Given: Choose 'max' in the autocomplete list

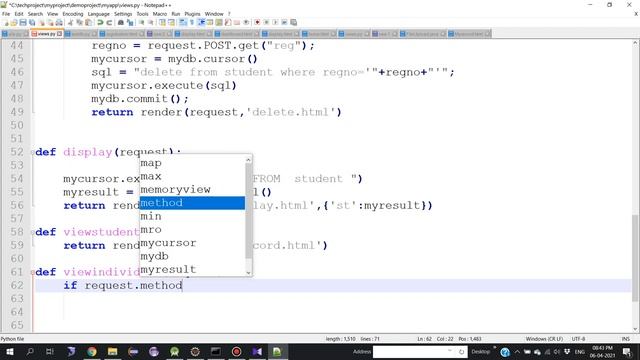Looking at the screenshot, I should [192, 176].
